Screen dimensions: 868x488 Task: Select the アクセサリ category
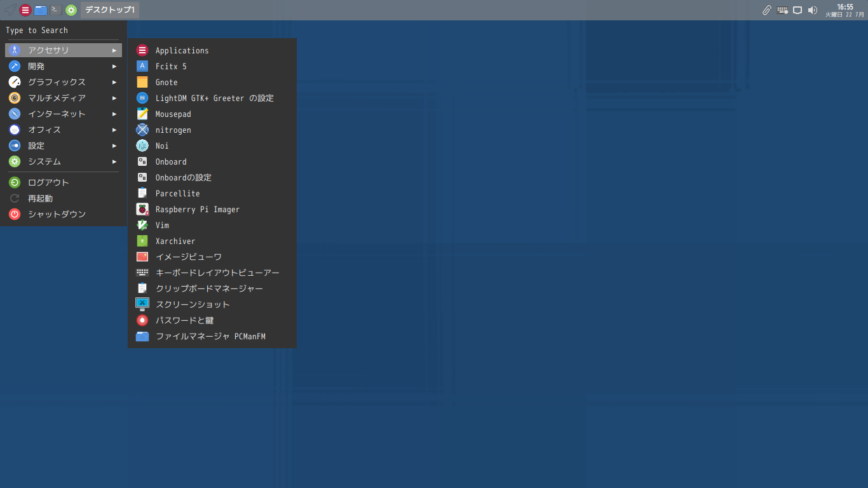[64, 50]
